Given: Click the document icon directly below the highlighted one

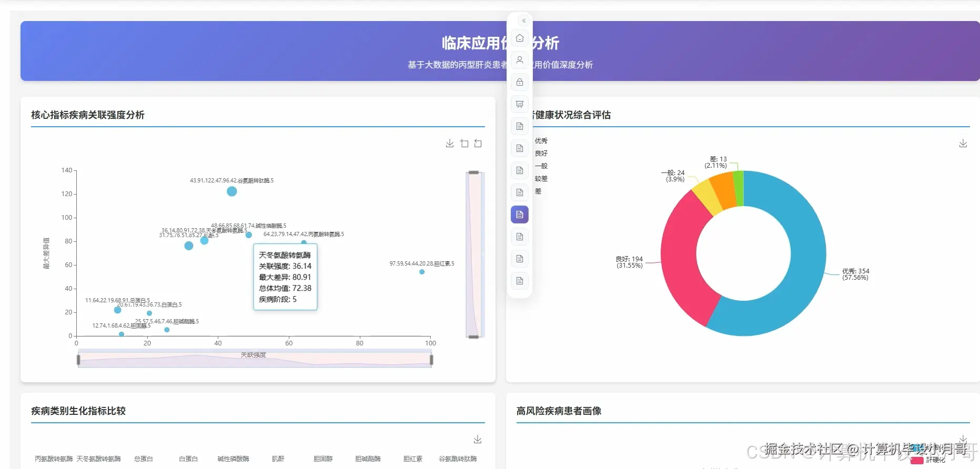Looking at the screenshot, I should pyautogui.click(x=520, y=237).
